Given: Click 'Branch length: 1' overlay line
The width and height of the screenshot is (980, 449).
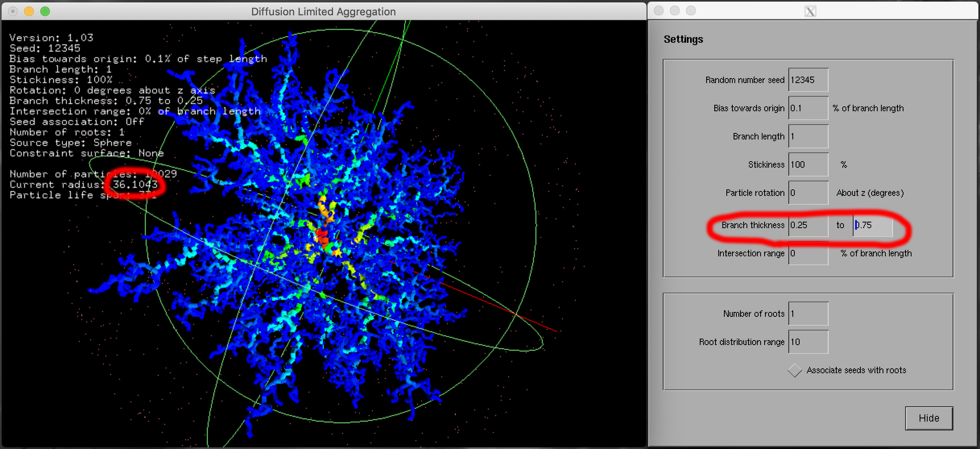Looking at the screenshot, I should [x=61, y=69].
